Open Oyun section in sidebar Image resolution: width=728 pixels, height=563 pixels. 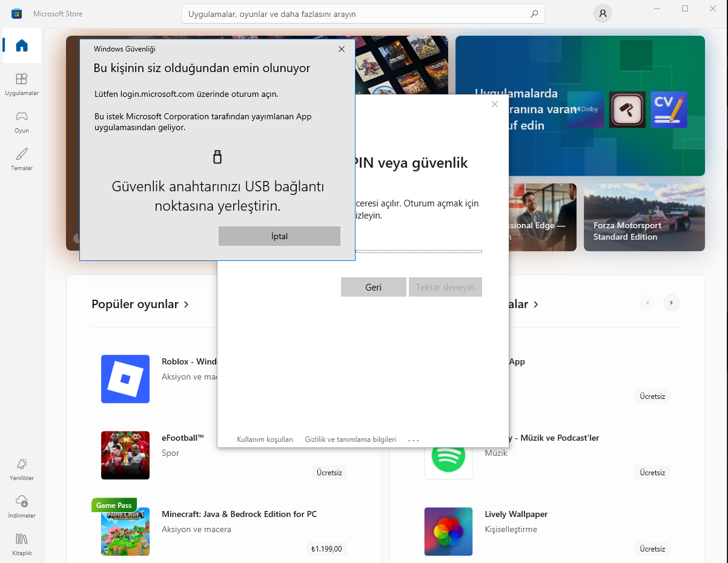point(22,122)
